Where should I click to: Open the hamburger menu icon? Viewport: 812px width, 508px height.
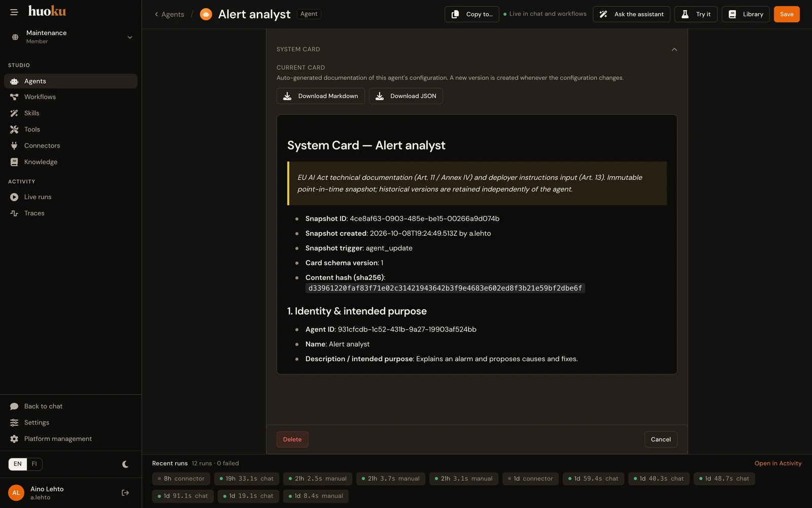click(14, 12)
